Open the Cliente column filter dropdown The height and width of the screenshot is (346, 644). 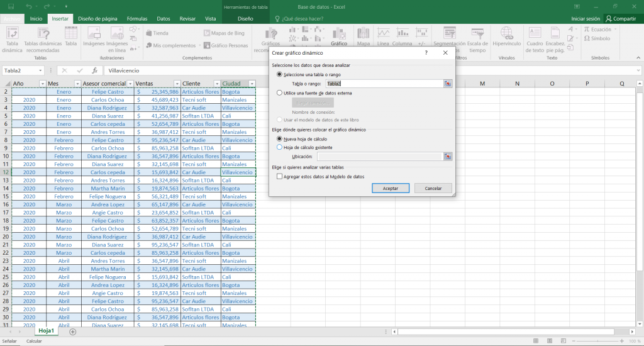[217, 84]
